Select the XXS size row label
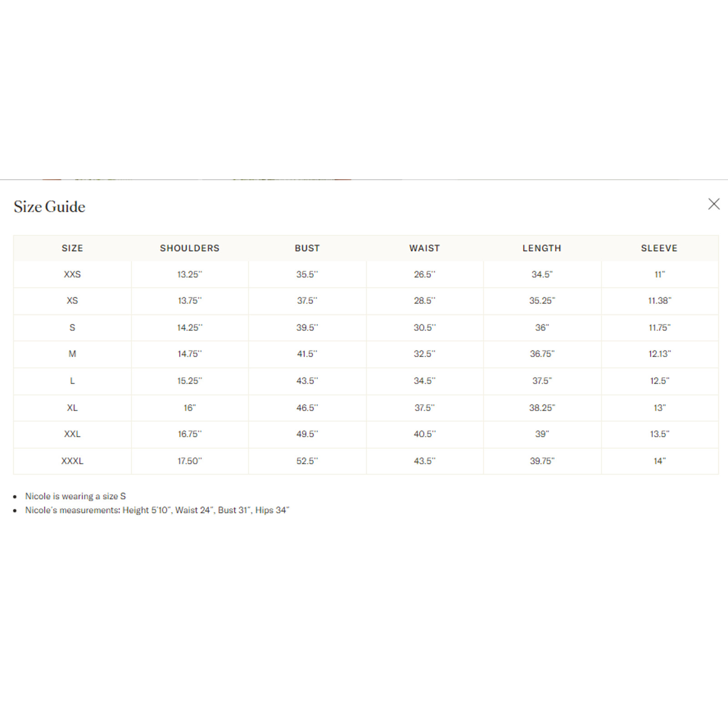The height and width of the screenshot is (728, 728). pos(72,274)
